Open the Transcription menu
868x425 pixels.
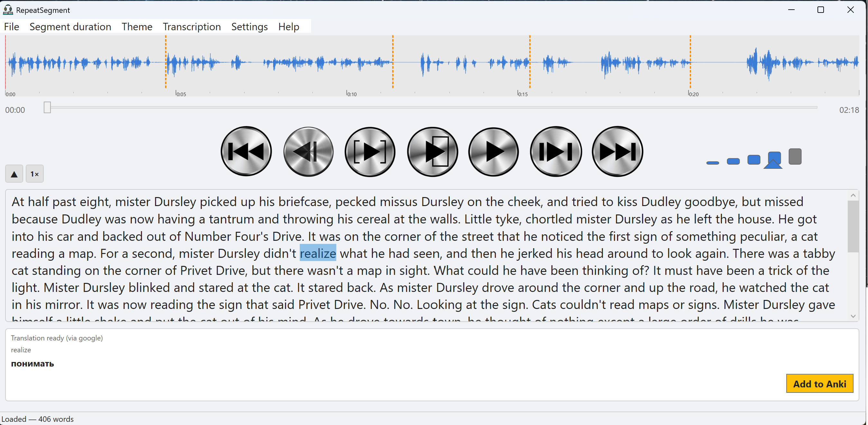[192, 27]
